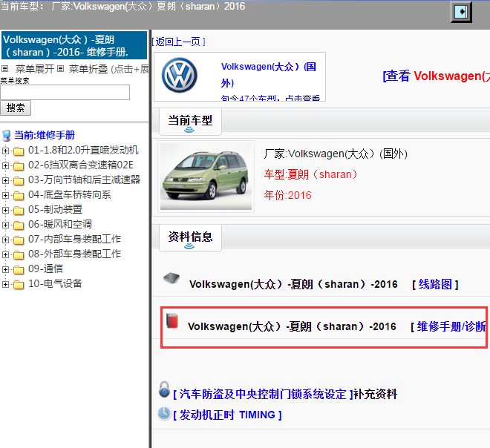Viewport: 490px width, 448px height.
Task: Click the 当前车型 section tab
Action: click(190, 122)
